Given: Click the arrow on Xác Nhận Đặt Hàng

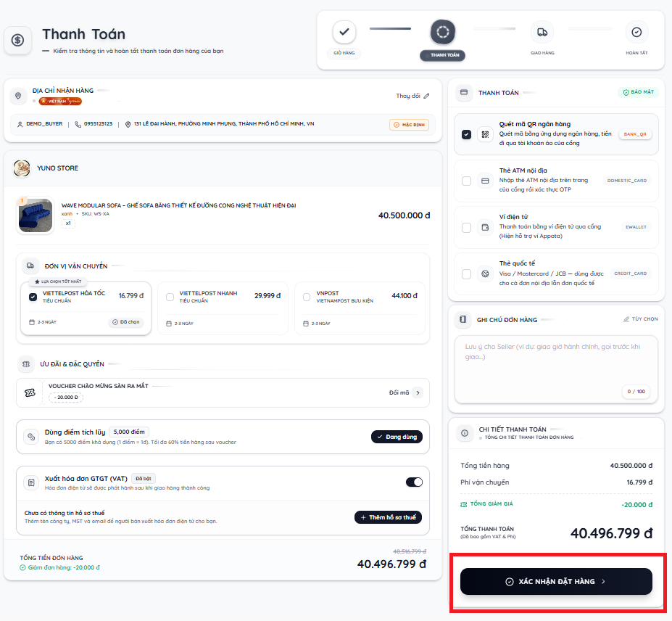Looking at the screenshot, I should click(603, 582).
